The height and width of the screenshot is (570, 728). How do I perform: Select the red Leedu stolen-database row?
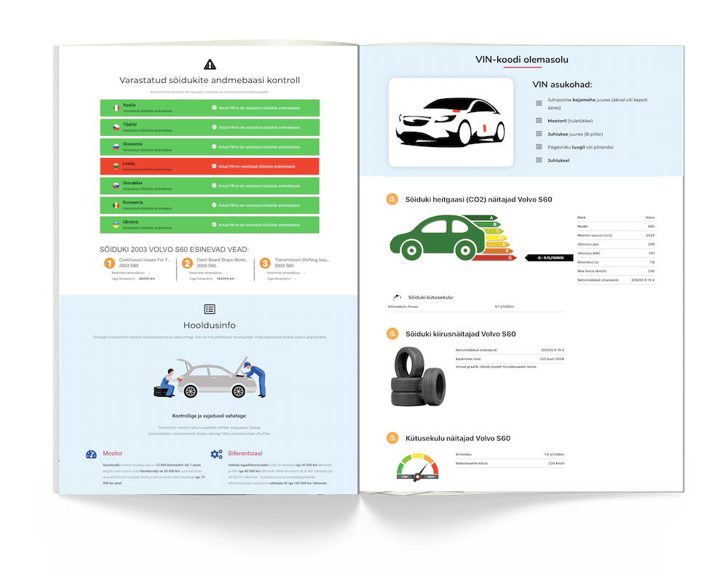tap(210, 166)
